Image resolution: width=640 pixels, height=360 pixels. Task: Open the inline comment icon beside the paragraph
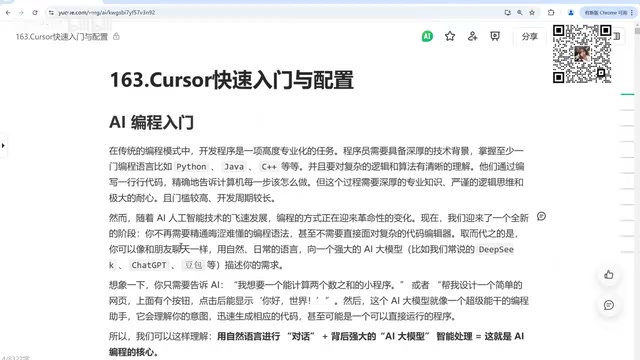click(x=541, y=216)
